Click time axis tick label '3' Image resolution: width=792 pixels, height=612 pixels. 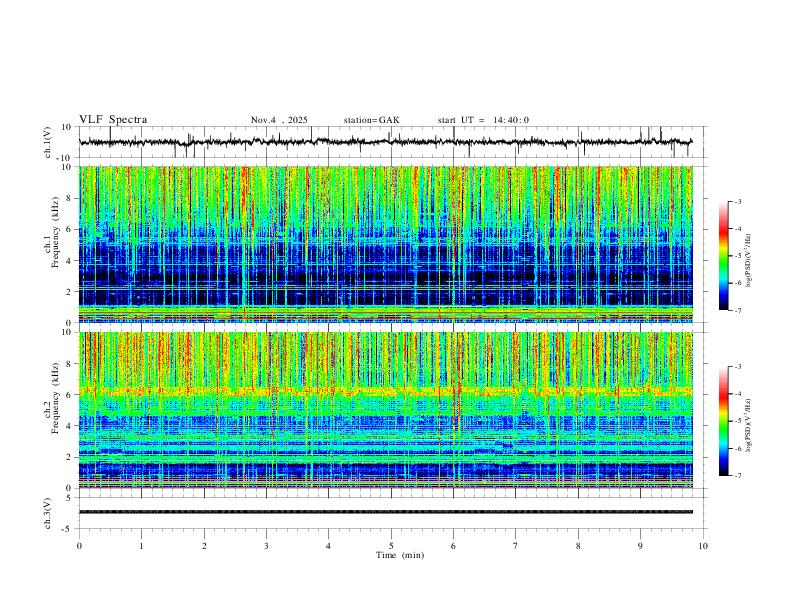pyautogui.click(x=266, y=546)
